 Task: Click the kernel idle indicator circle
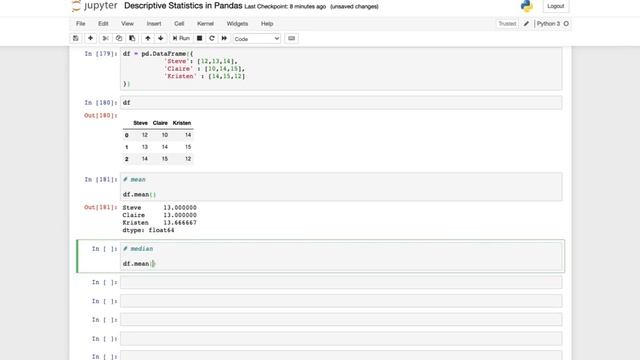[566, 24]
